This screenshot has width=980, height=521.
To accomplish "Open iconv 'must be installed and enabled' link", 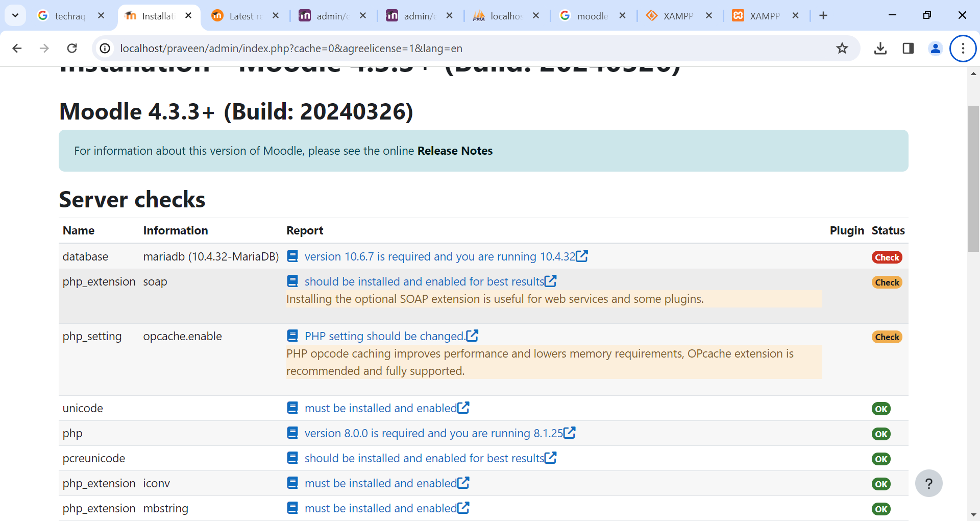I will tap(387, 483).
